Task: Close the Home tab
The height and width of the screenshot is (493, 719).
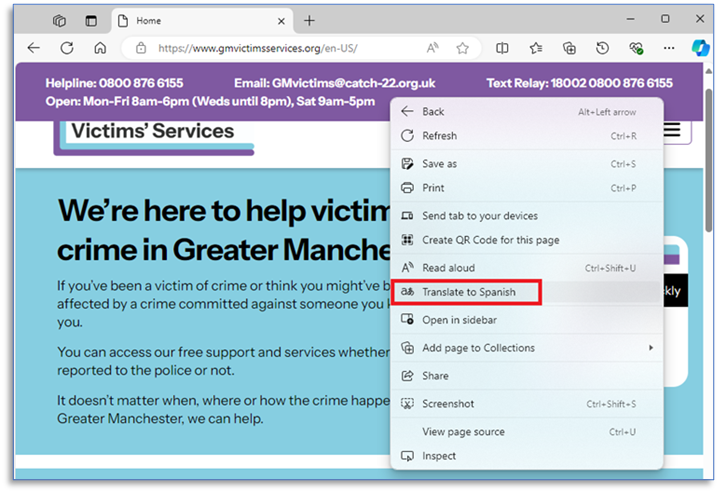Action: click(282, 21)
